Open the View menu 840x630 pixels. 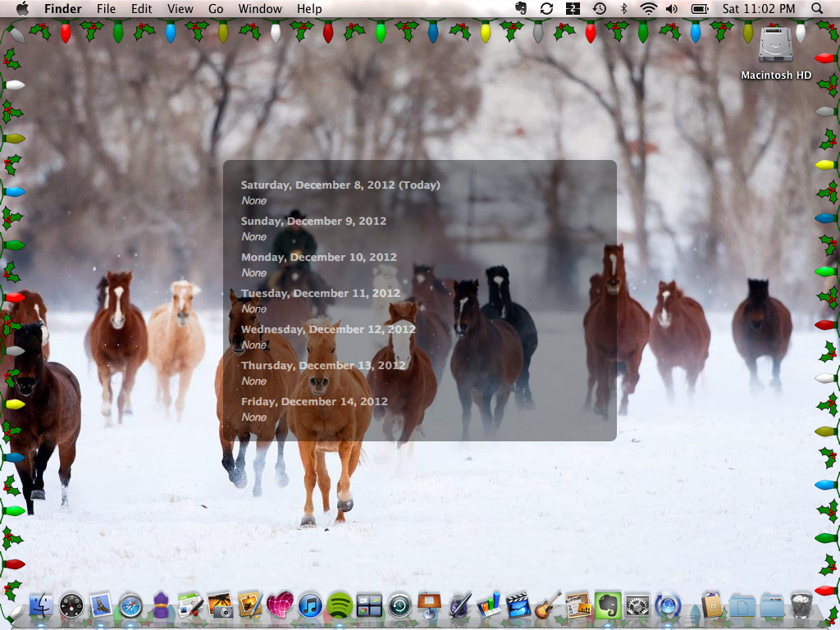(x=180, y=8)
